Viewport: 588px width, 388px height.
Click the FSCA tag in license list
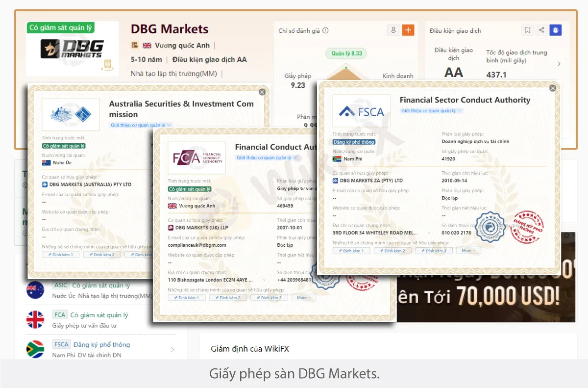click(62, 344)
